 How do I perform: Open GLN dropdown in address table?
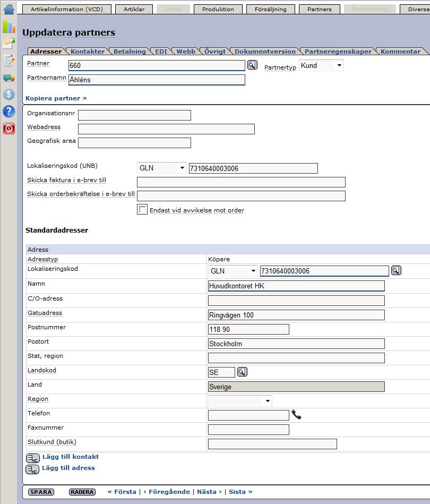[233, 271]
